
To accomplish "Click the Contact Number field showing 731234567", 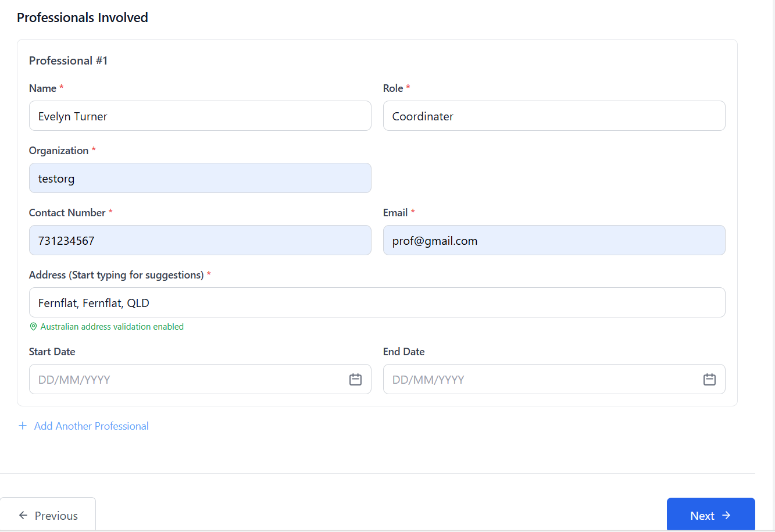I will click(200, 240).
